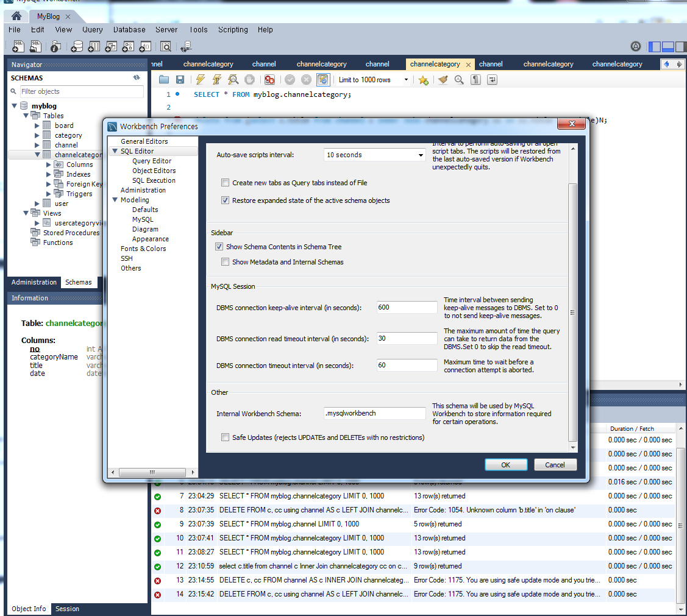Toggle Create new tabs as Query tabs checkbox
Viewport: 687px width, 616px height.
225,183
